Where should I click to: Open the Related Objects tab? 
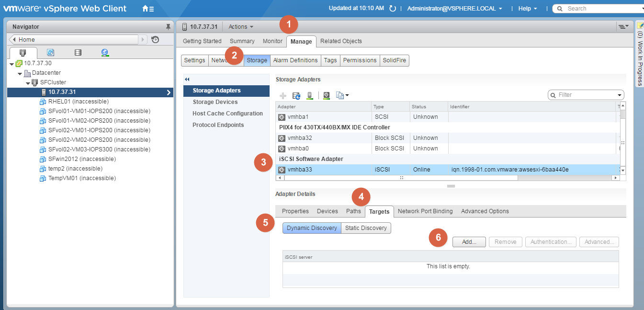341,41
